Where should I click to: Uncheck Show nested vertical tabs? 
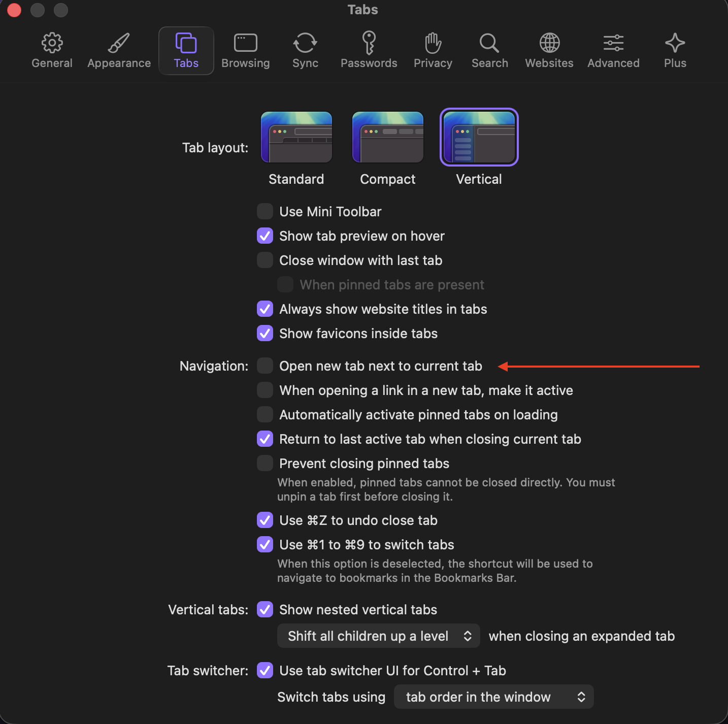pos(265,610)
